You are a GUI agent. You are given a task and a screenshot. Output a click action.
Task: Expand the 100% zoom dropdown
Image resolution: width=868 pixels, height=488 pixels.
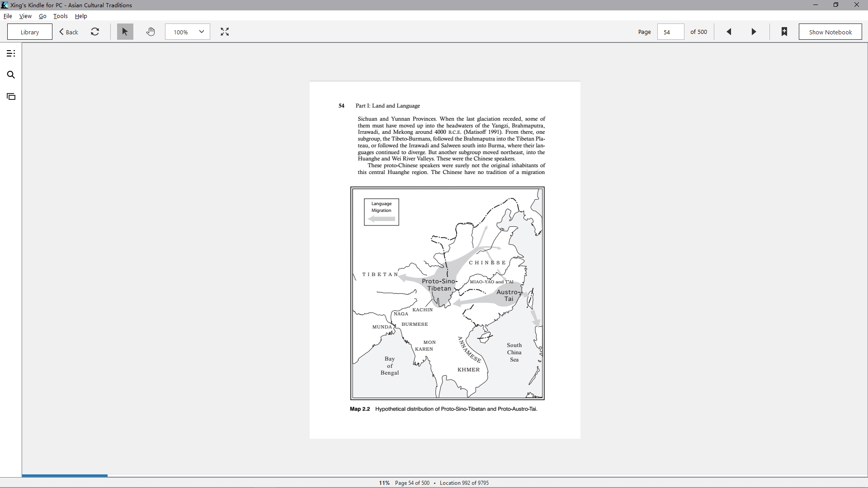click(188, 32)
